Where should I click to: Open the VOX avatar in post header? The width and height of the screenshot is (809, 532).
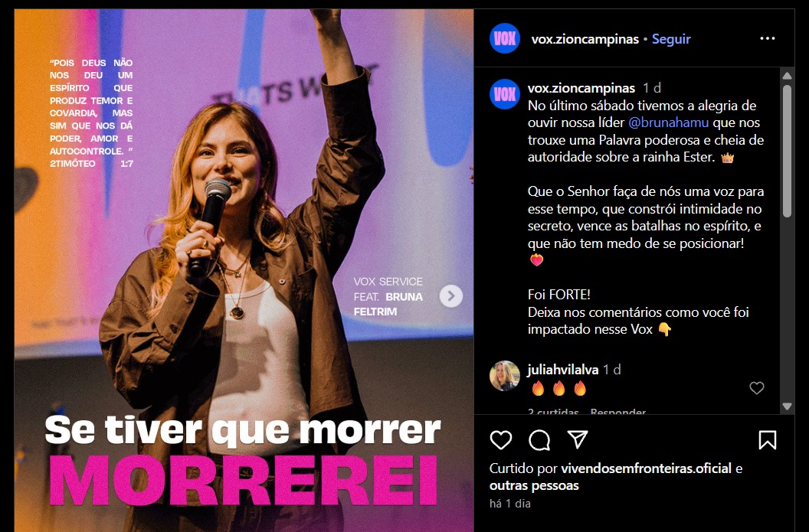[x=505, y=39]
